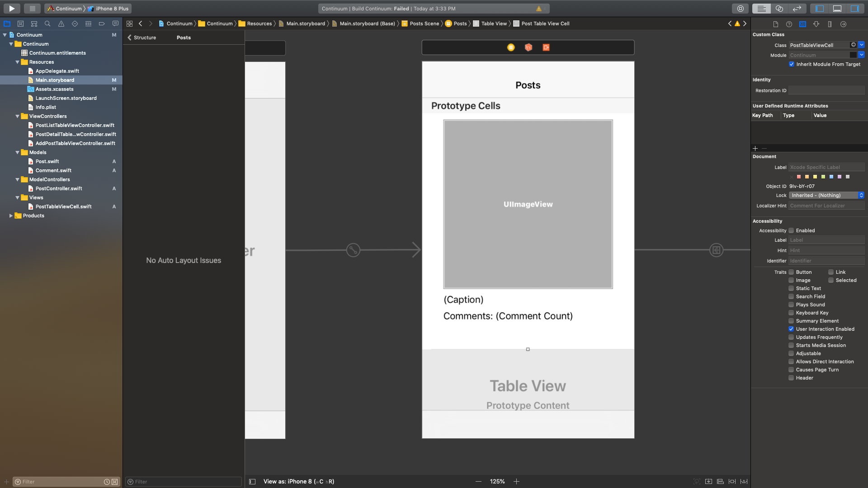This screenshot has height=488, width=868.
Task: Pick the red Document label color swatch
Action: [799, 177]
